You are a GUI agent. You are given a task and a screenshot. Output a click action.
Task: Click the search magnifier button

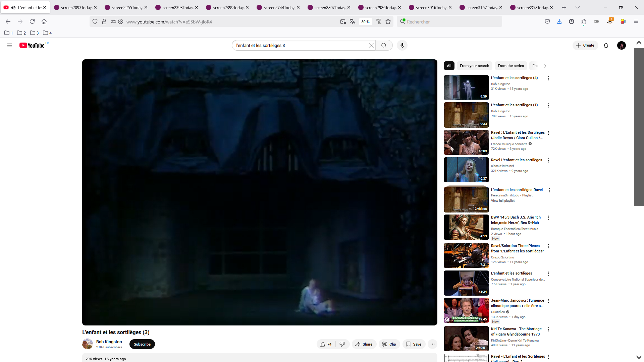[384, 45]
